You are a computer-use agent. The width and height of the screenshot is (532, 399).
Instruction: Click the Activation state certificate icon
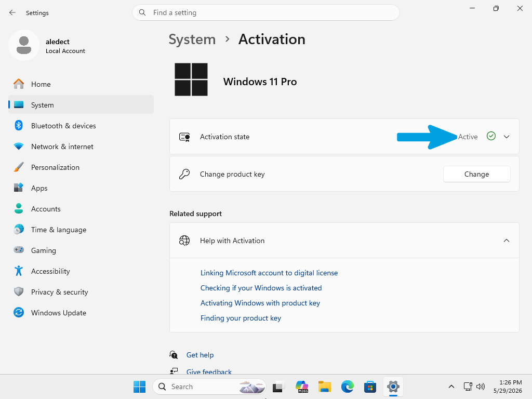[184, 137]
